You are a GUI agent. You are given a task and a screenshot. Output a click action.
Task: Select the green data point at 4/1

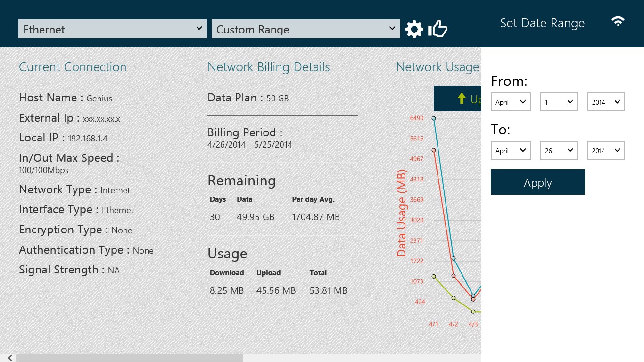[x=434, y=276]
